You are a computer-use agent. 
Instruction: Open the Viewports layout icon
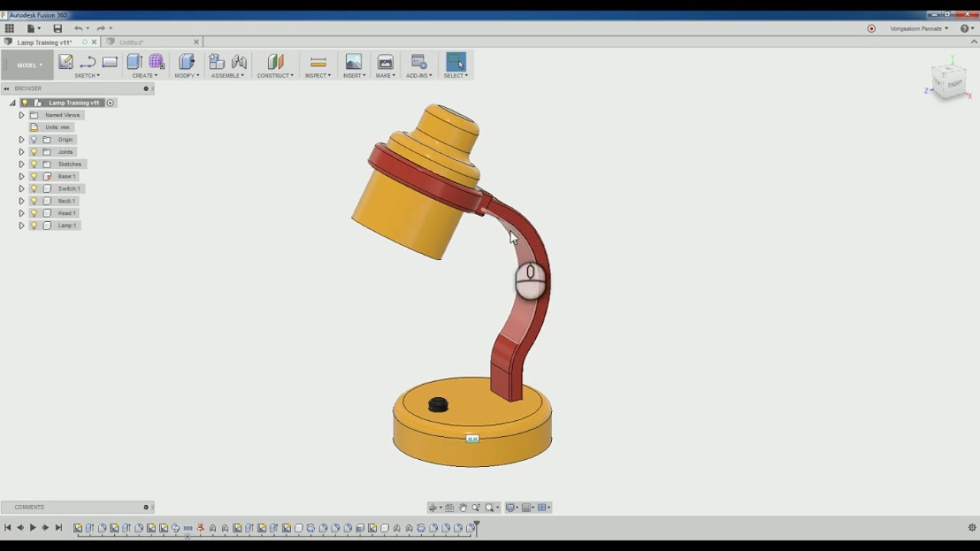543,507
